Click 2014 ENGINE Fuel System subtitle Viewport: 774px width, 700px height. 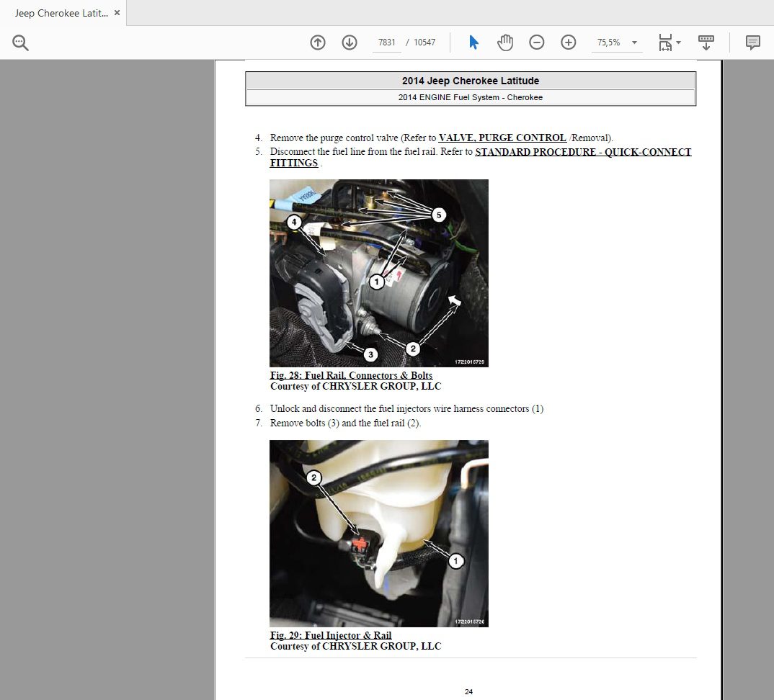pyautogui.click(x=471, y=97)
